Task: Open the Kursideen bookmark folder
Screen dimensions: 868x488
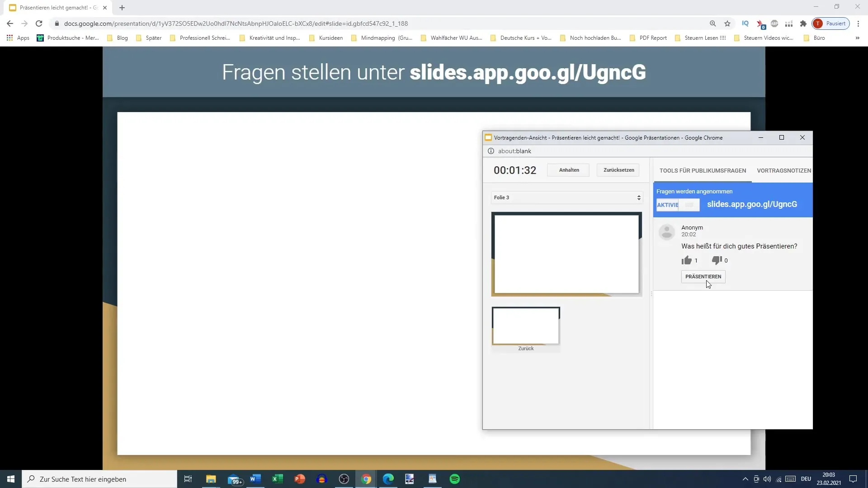Action: tap(326, 38)
